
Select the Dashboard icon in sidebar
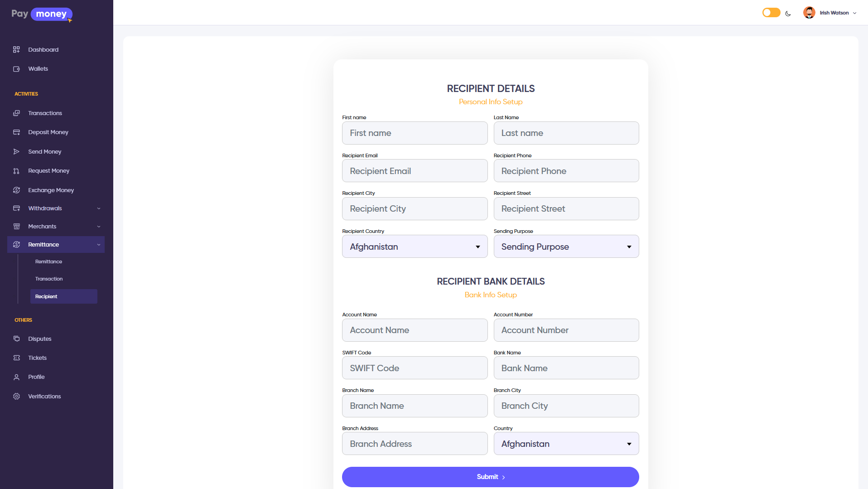point(17,49)
